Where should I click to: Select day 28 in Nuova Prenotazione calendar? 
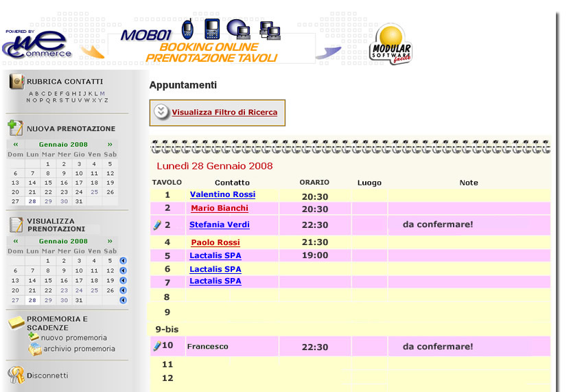click(32, 201)
